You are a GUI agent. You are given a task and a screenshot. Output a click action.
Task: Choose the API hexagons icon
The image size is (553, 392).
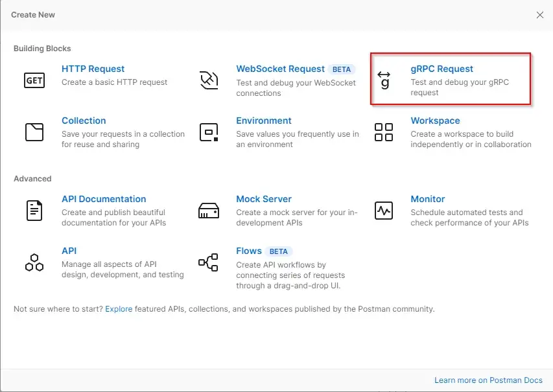click(x=34, y=262)
